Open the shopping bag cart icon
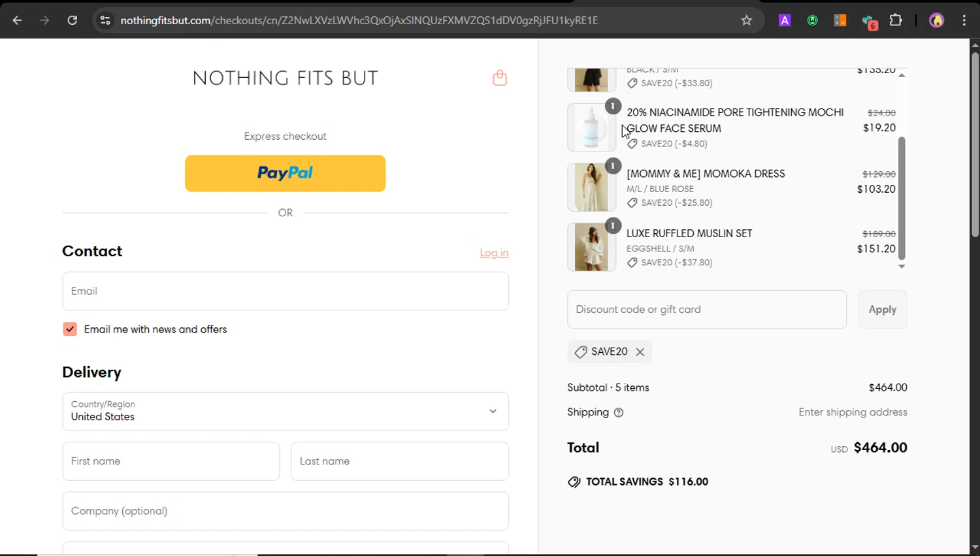The height and width of the screenshot is (556, 980). click(x=500, y=78)
